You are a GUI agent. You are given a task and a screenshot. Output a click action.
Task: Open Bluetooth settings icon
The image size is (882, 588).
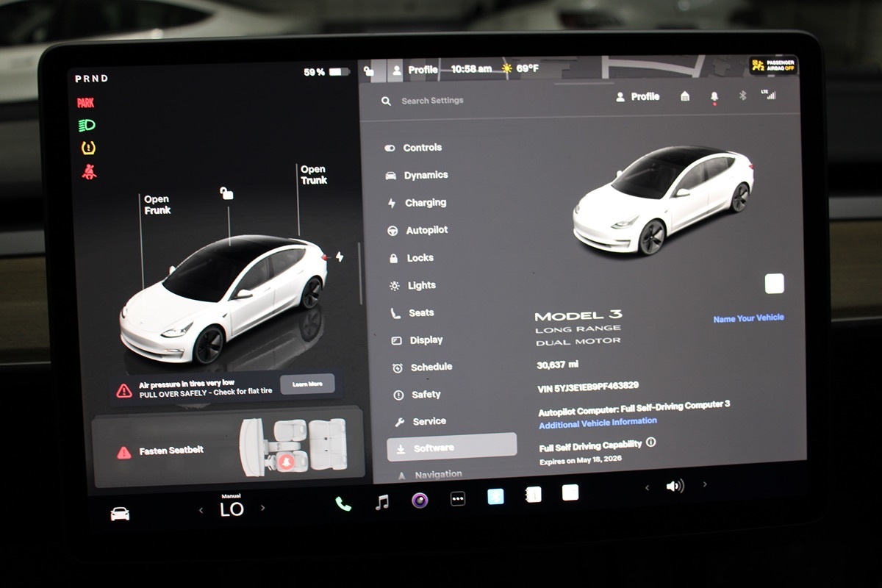pos(742,96)
